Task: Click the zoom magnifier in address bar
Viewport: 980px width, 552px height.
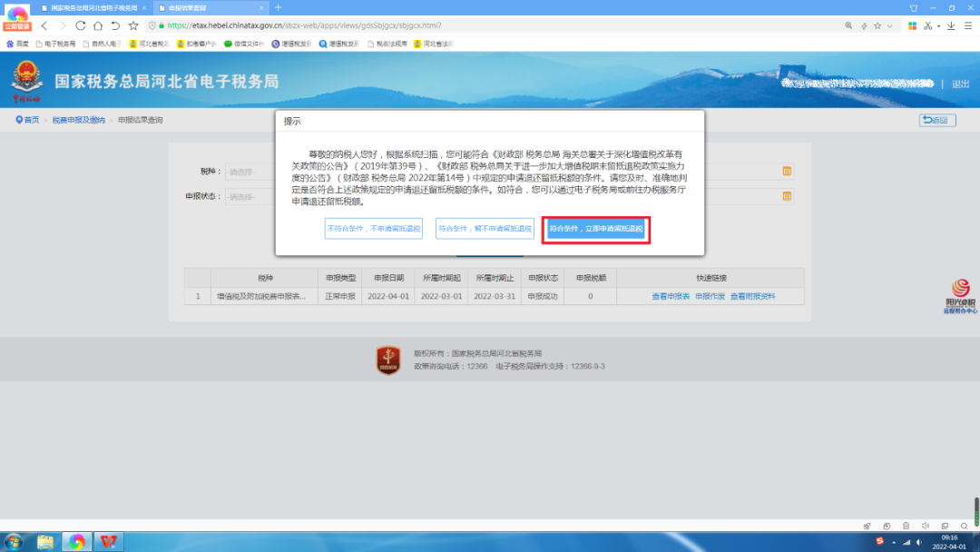Action: coord(848,25)
